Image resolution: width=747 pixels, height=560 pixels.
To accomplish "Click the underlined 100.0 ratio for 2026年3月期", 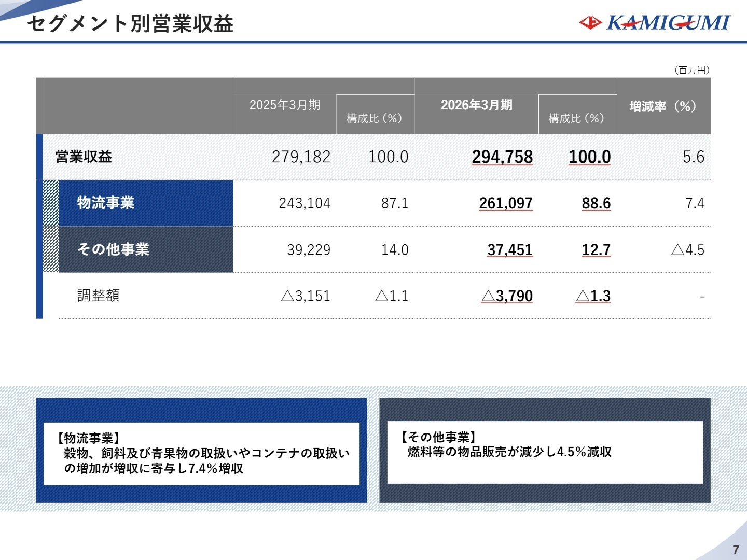I will 590,157.
